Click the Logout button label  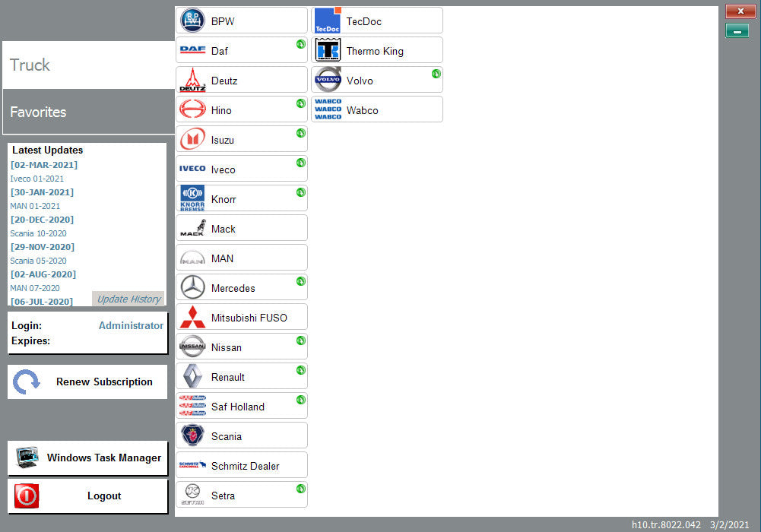pos(104,496)
